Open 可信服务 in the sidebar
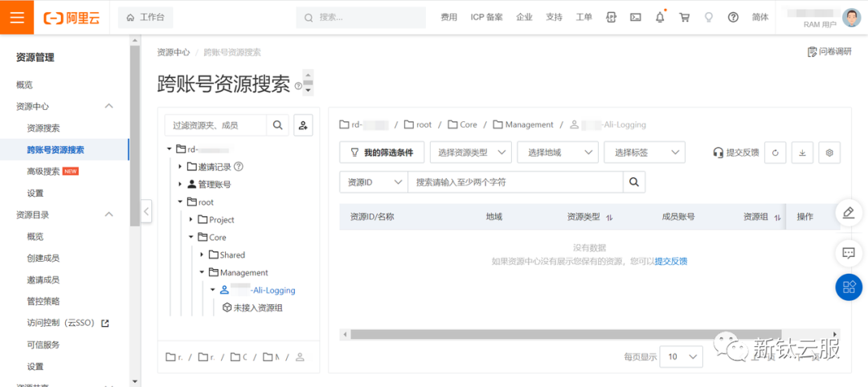Screen dimensions: 868x387 pyautogui.click(x=43, y=344)
